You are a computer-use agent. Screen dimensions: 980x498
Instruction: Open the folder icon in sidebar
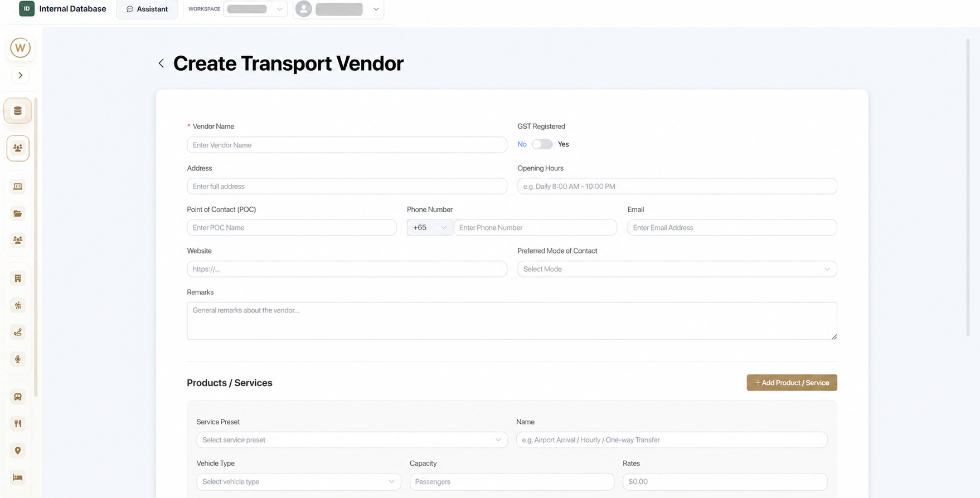[18, 213]
